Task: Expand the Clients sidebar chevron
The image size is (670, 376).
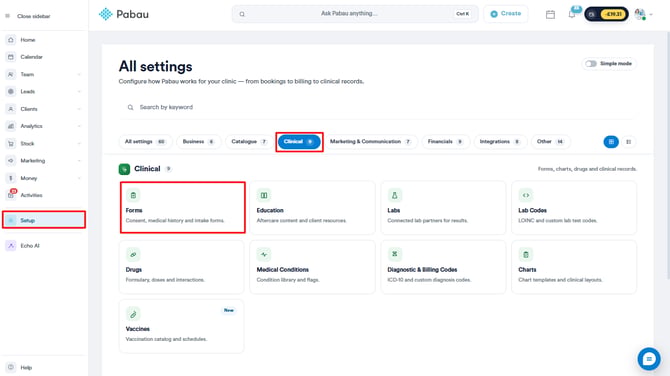Action: click(x=79, y=109)
